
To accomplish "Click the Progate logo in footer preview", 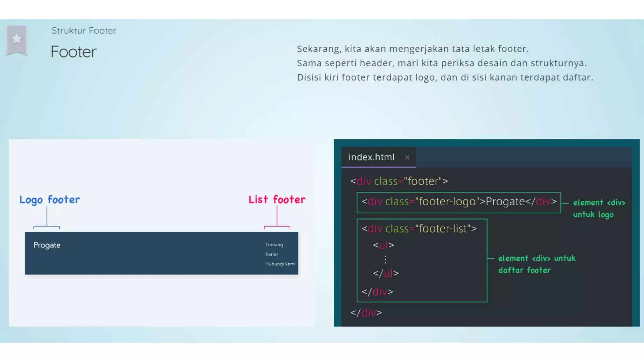I will click(47, 245).
